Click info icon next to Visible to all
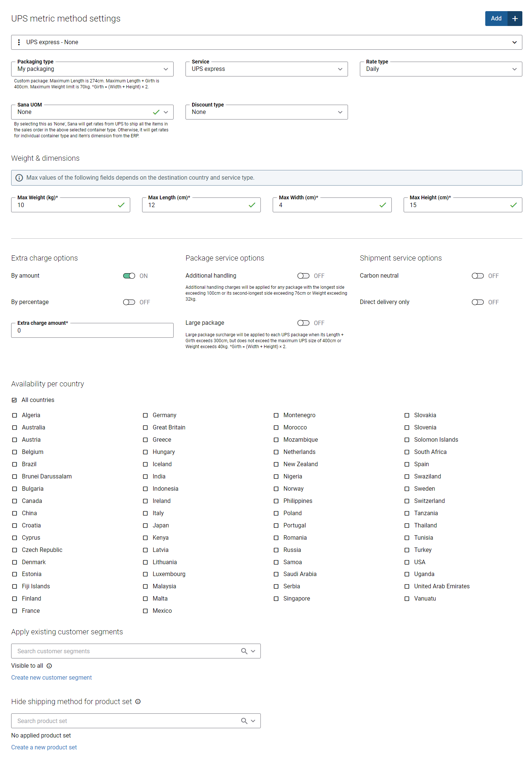This screenshot has width=532, height=762. tap(49, 666)
